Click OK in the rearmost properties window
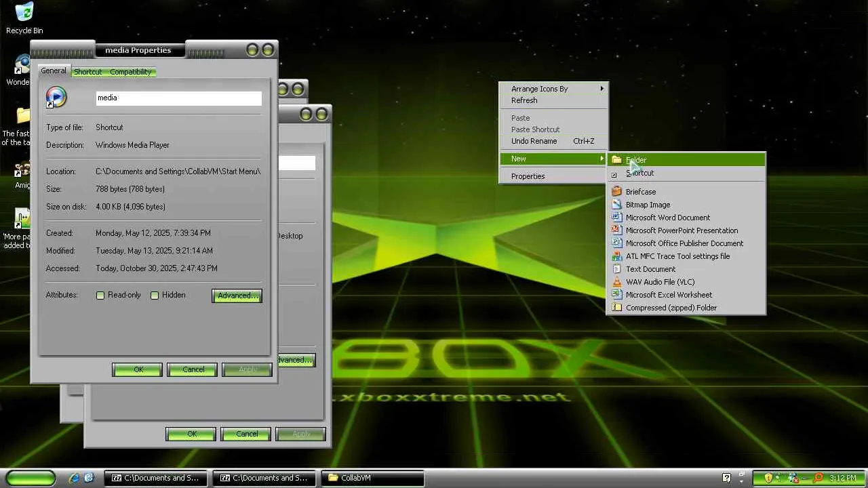The width and height of the screenshot is (868, 488). [191, 434]
